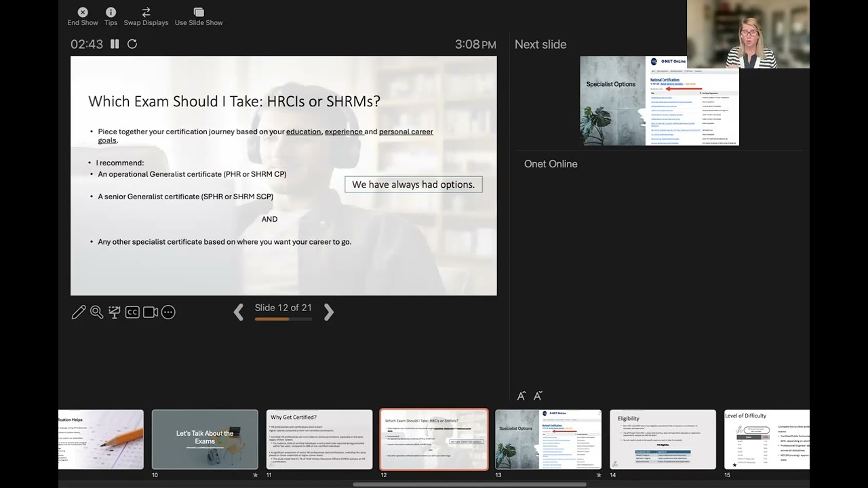Select slide 13 thumbnail Specialist Options
Viewport: 868px width, 488px height.
coord(549,439)
